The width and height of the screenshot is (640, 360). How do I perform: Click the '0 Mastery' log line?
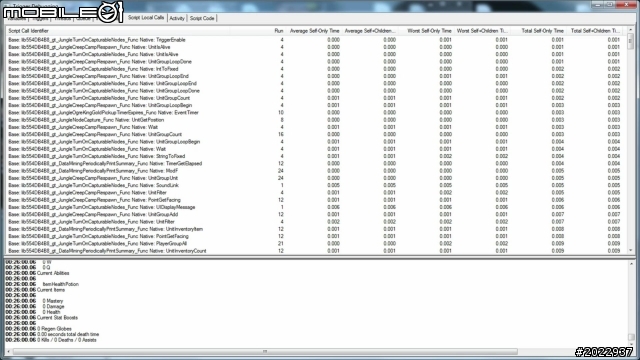[53, 301]
